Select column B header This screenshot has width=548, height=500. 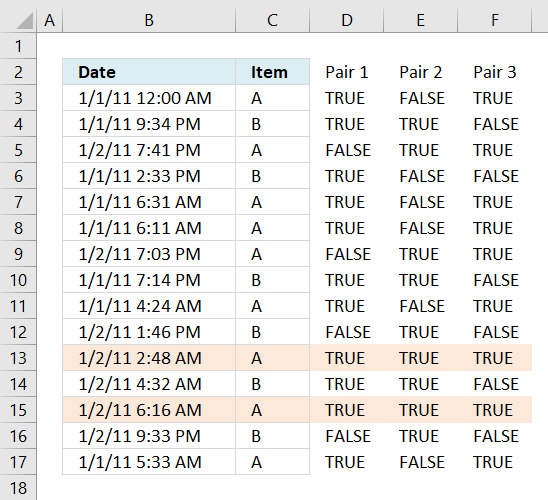(149, 20)
